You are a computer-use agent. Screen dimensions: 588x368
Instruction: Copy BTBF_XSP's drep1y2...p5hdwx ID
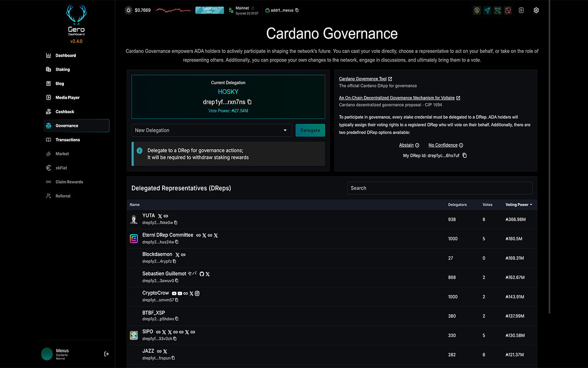177,319
